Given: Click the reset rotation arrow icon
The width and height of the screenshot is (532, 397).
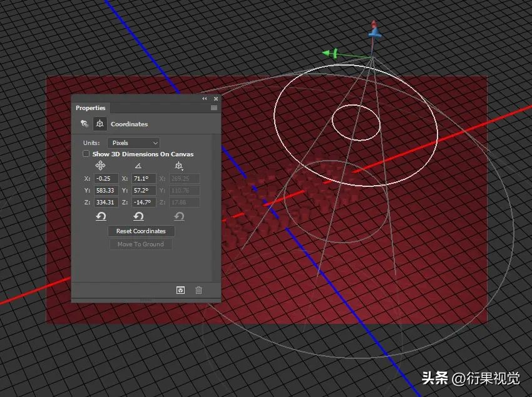Looking at the screenshot, I should [x=139, y=216].
